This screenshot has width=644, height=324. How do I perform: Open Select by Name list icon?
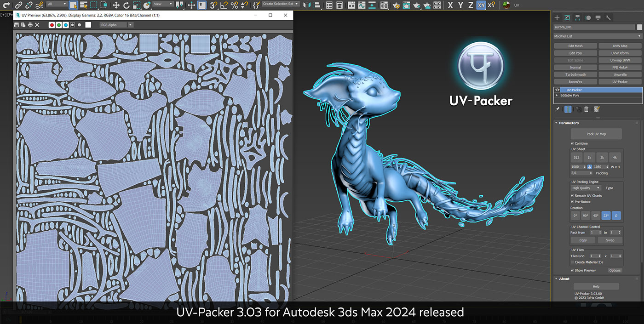83,5
